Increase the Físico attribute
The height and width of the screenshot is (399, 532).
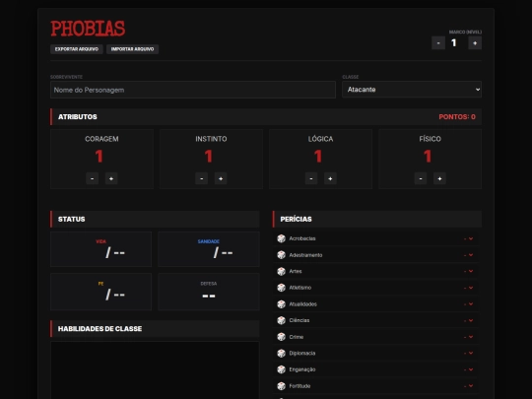[x=439, y=178]
